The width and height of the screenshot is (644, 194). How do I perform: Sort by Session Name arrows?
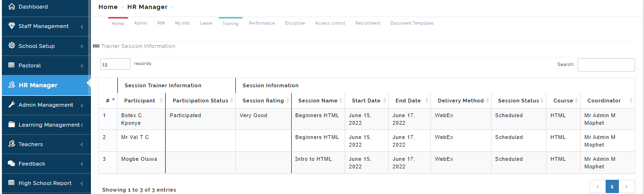[x=341, y=101]
